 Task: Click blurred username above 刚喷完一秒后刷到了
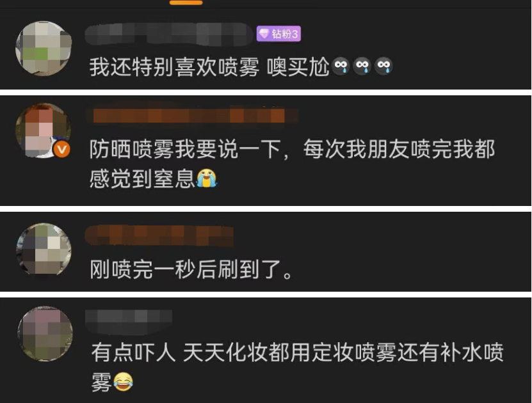coord(159,235)
